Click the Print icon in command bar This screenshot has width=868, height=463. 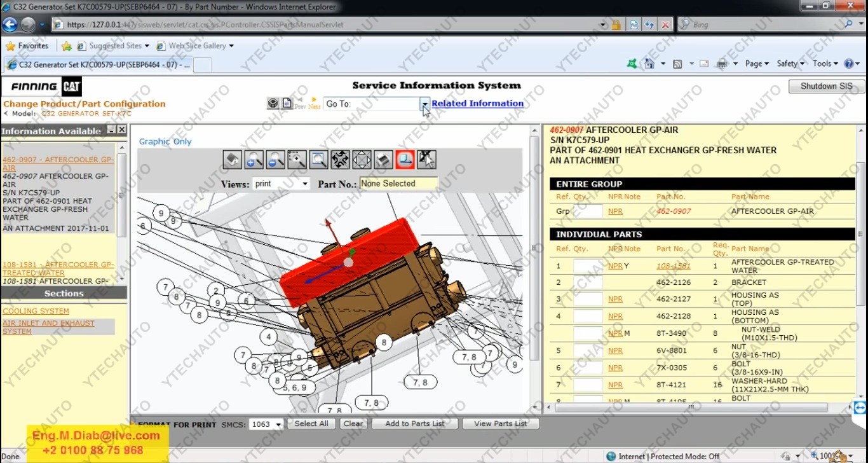(722, 64)
